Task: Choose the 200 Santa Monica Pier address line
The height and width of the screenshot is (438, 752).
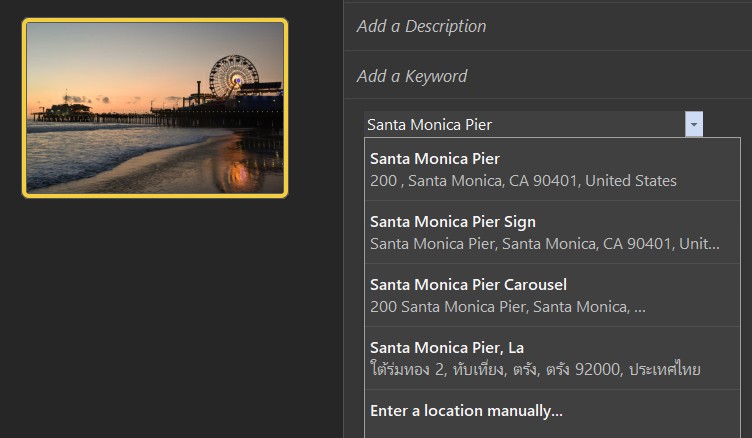Action: (x=507, y=307)
